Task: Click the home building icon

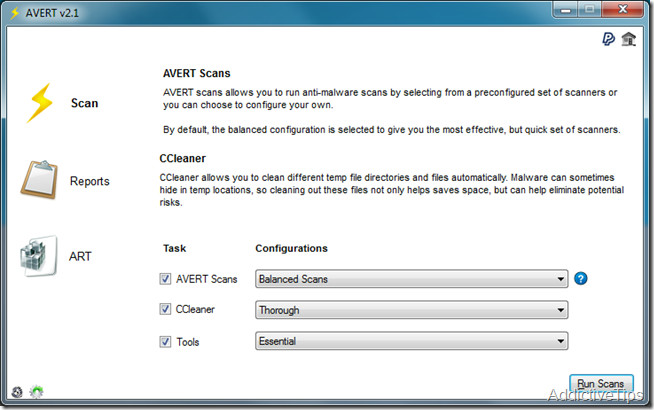Action: 629,39
